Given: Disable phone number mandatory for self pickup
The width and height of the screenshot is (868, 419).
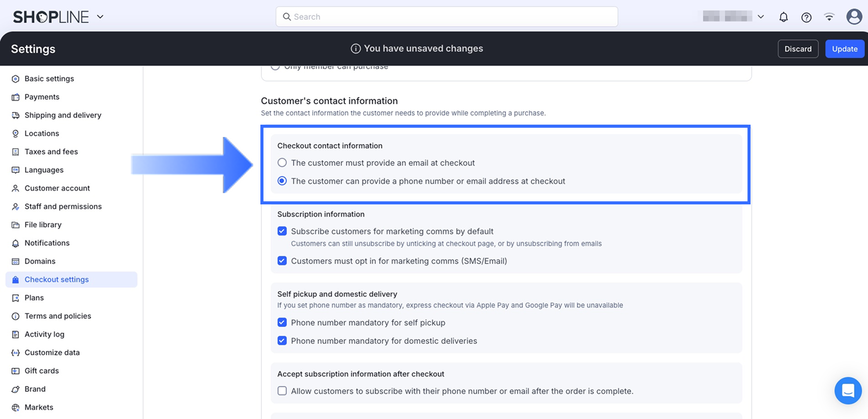Looking at the screenshot, I should tap(282, 323).
